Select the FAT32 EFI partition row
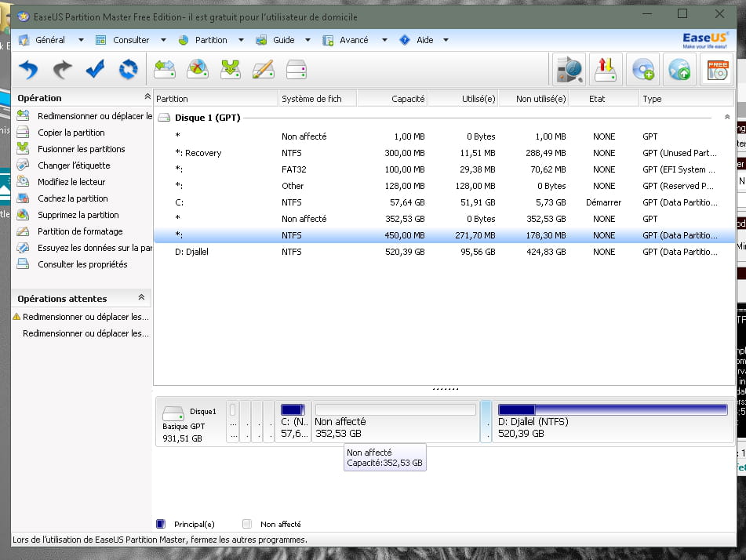Image resolution: width=746 pixels, height=560 pixels. point(444,169)
